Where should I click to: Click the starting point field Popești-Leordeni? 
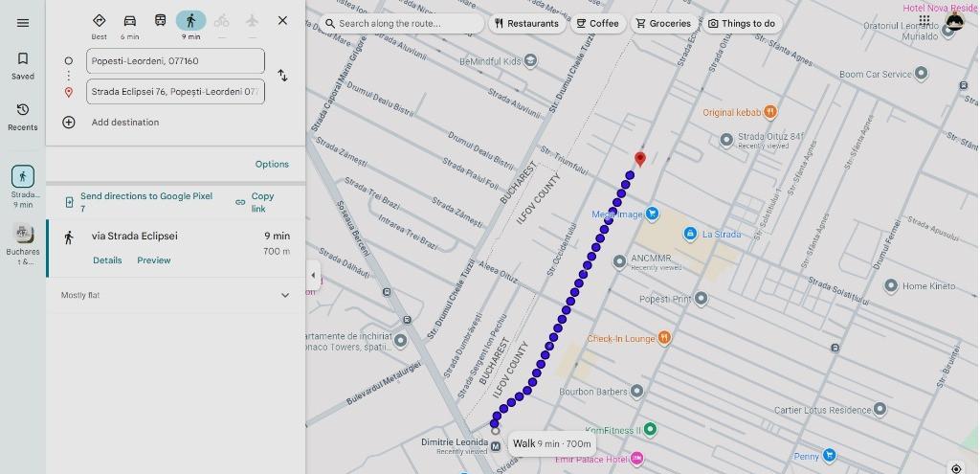coord(175,61)
